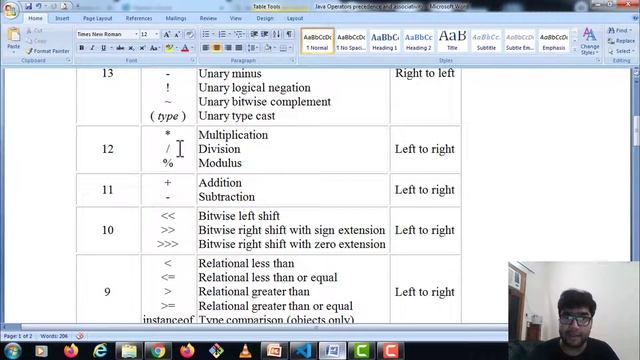This screenshot has width=640, height=360.
Task: Center the paragraph text
Action: (217, 48)
